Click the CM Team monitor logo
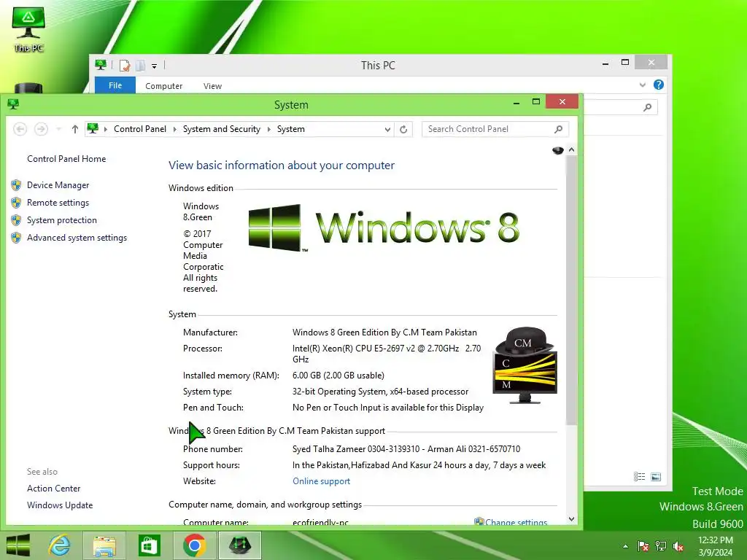Screen dimensions: 747x560 (525, 366)
